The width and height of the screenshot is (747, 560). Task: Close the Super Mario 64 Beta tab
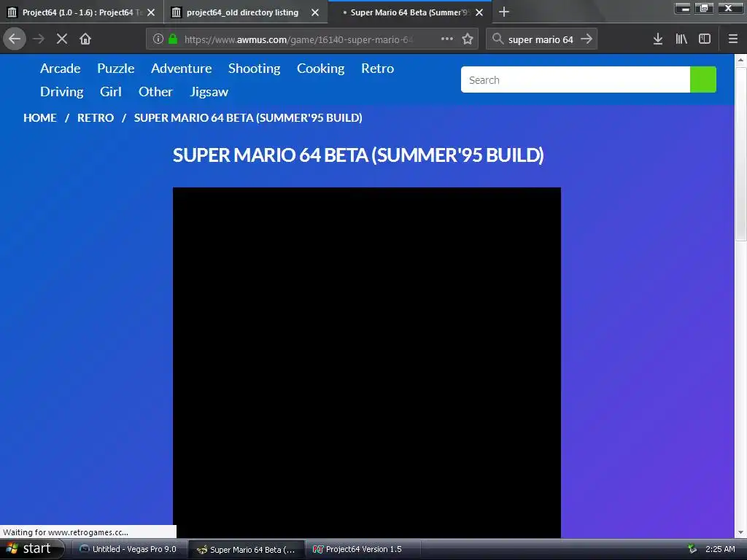[x=479, y=12]
